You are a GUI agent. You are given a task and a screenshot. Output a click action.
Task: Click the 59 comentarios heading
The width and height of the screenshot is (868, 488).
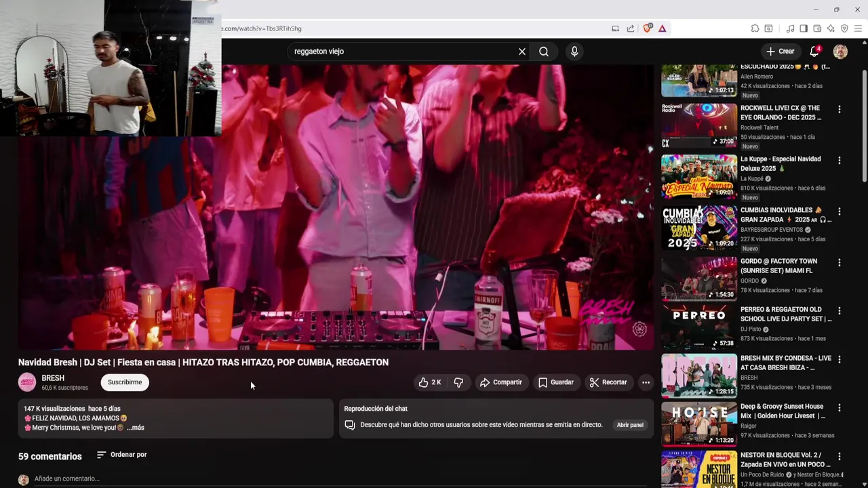click(x=50, y=456)
